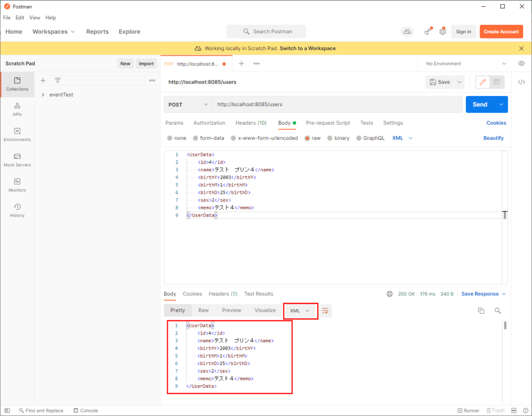Select the x-www-form-urlencoded radio button
Image resolution: width=532 pixels, height=416 pixels.
click(x=233, y=138)
